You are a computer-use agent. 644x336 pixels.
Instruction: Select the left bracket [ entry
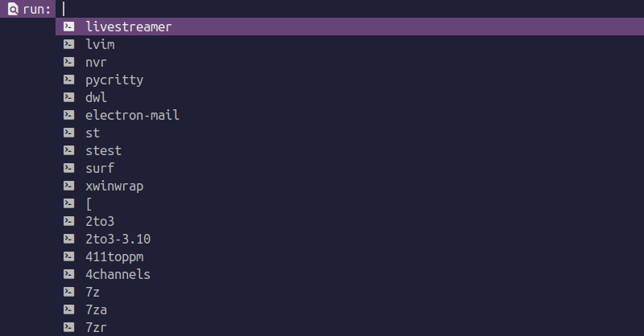click(349, 203)
